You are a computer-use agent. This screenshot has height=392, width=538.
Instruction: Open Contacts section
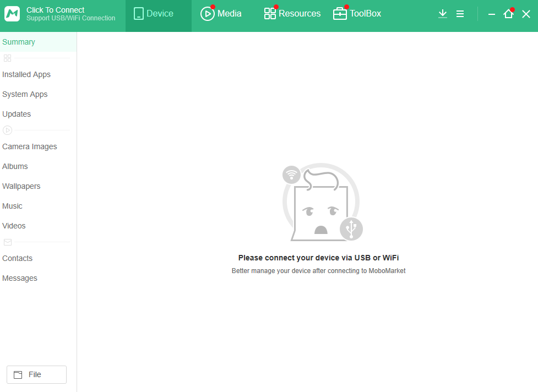(x=17, y=258)
